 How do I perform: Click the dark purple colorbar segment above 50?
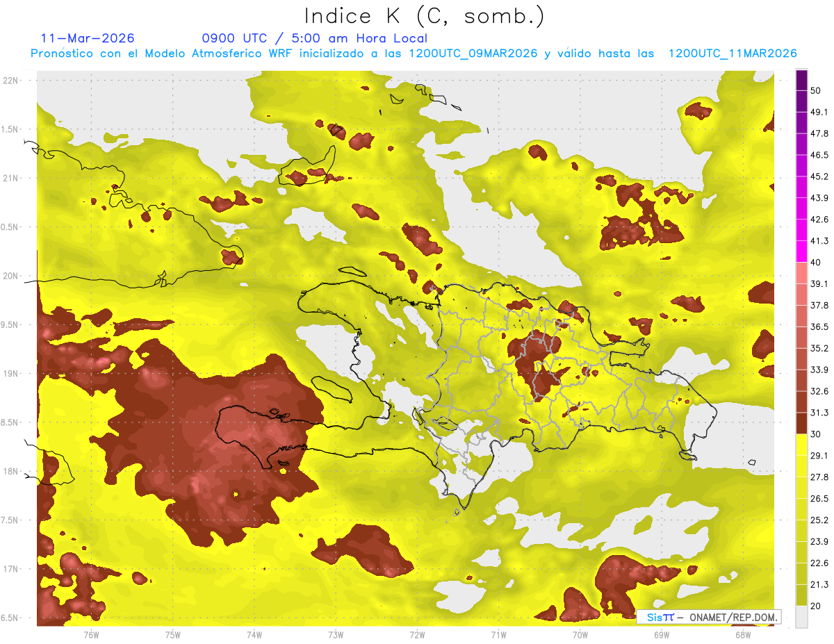click(x=801, y=80)
